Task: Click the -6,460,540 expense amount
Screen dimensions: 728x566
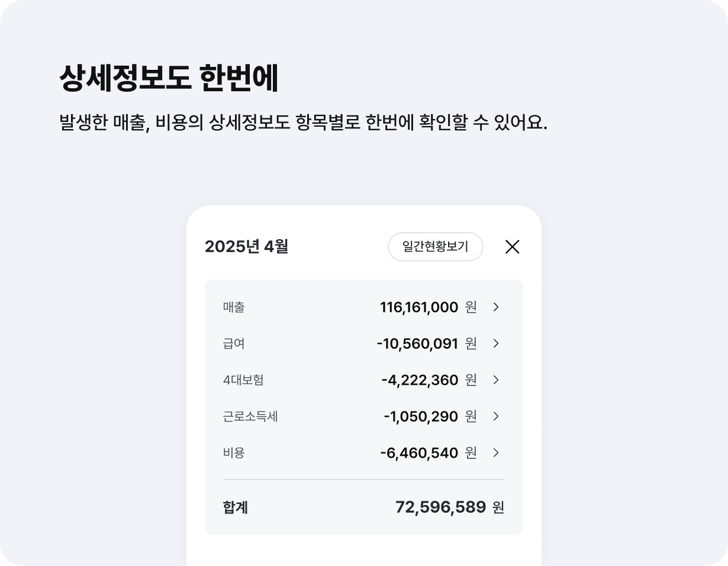Action: [419, 453]
